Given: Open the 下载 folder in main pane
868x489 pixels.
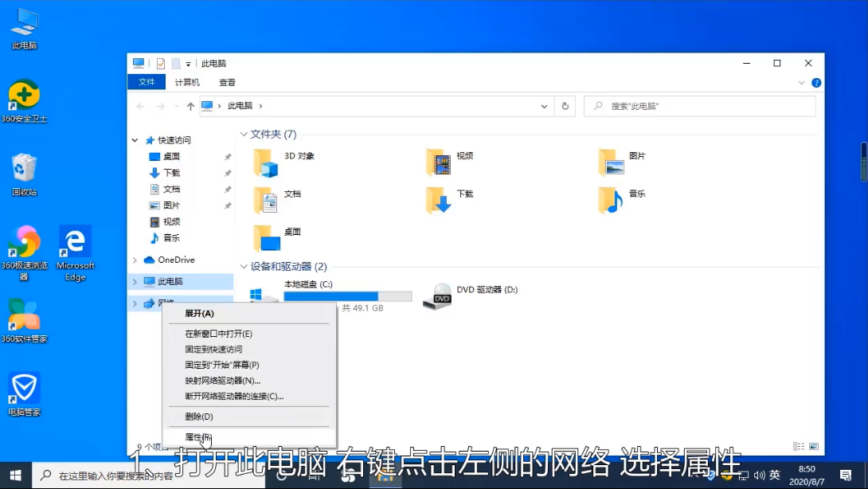Looking at the screenshot, I should point(449,201).
